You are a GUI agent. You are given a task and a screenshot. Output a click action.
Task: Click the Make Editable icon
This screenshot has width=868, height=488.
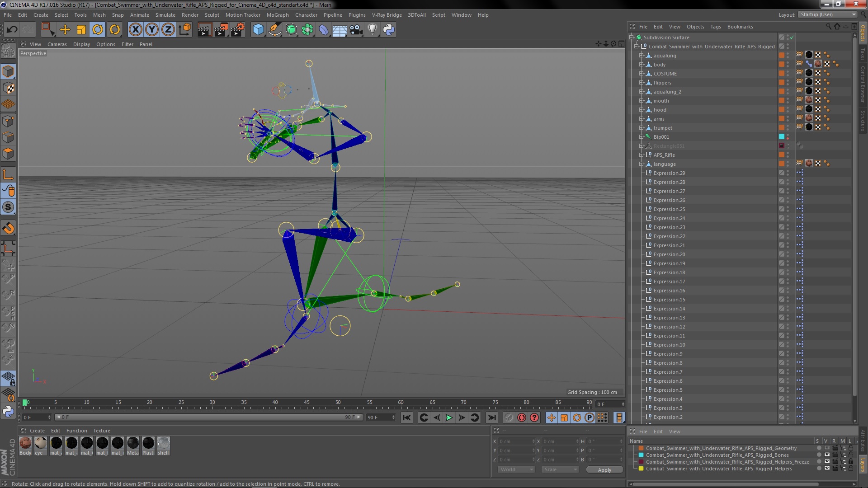pyautogui.click(x=8, y=50)
